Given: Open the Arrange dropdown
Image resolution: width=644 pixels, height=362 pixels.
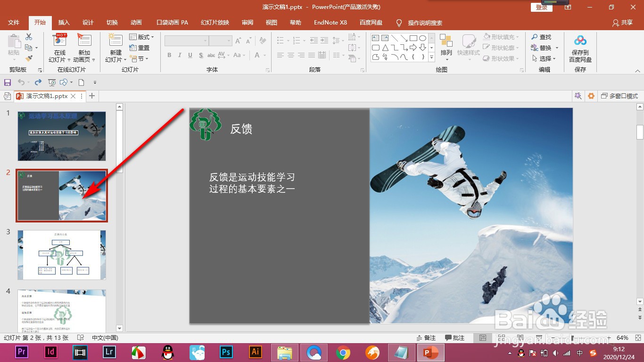Looking at the screenshot, I should (x=446, y=48).
